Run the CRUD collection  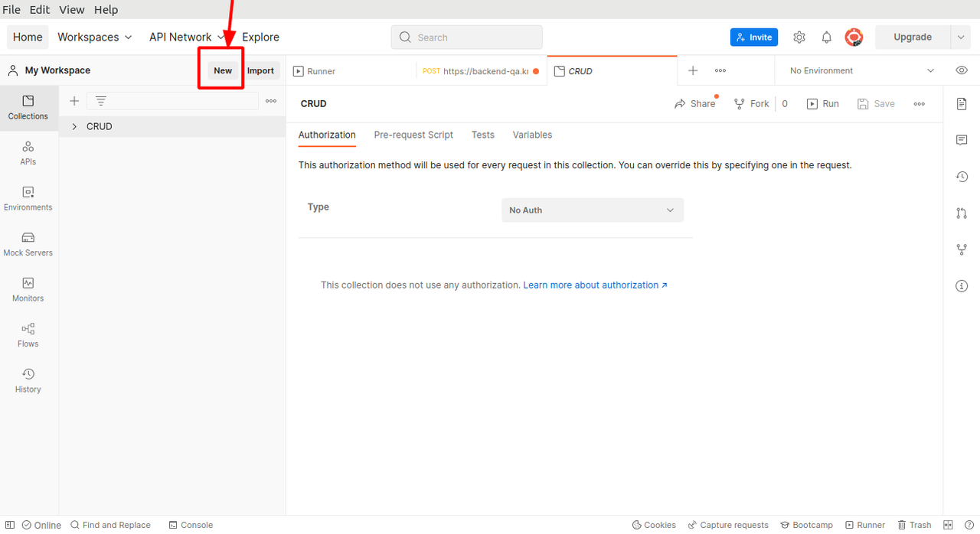coord(823,104)
